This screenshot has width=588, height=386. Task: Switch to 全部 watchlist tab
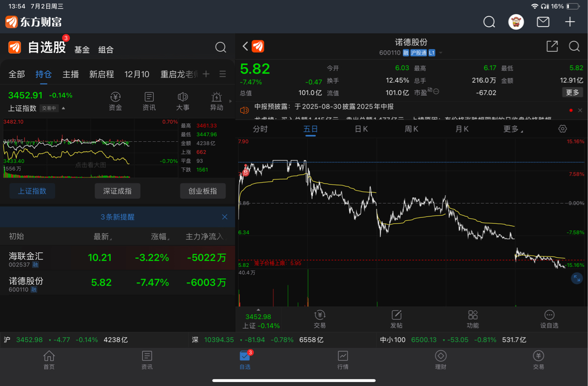click(17, 74)
